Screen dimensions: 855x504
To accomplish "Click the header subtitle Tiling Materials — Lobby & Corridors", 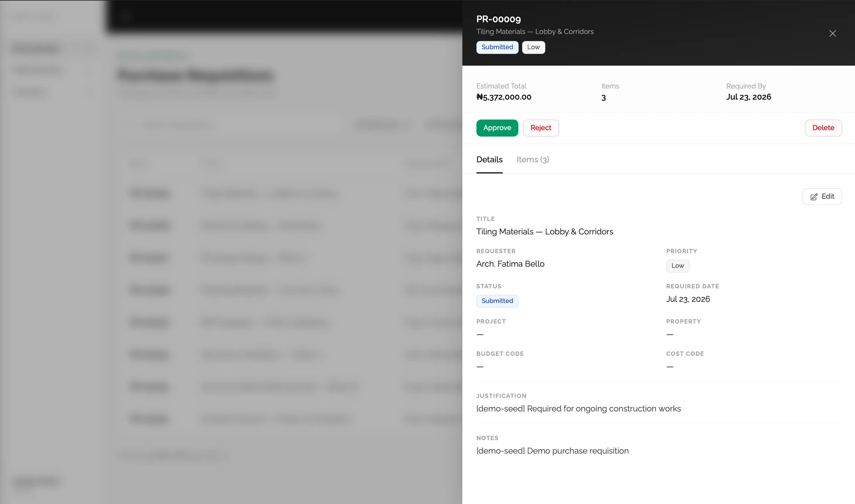I will coord(535,32).
